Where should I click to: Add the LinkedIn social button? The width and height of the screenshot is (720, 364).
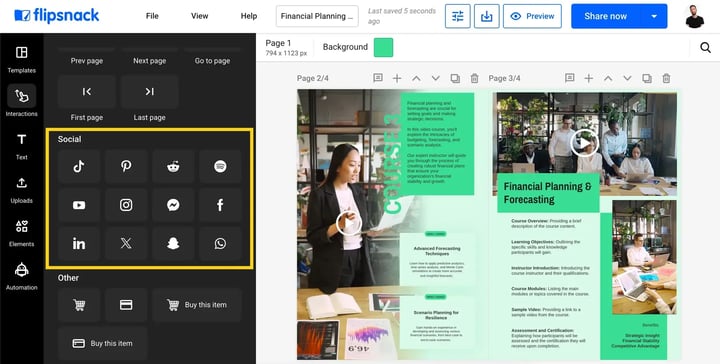click(79, 244)
